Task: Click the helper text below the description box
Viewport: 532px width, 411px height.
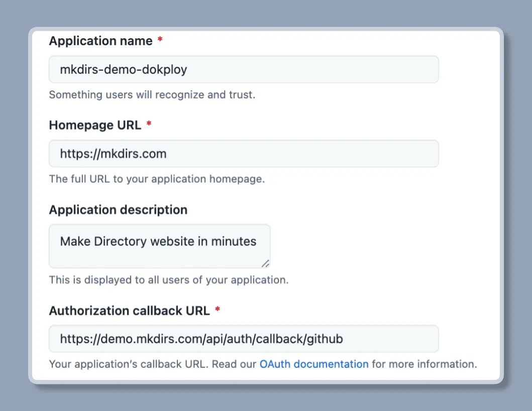Action: (168, 280)
